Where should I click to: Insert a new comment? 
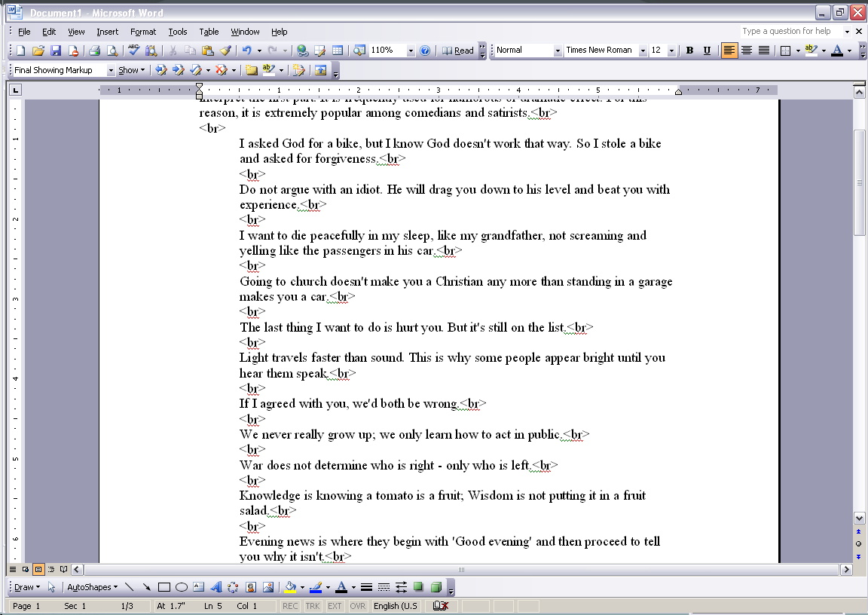coord(252,70)
